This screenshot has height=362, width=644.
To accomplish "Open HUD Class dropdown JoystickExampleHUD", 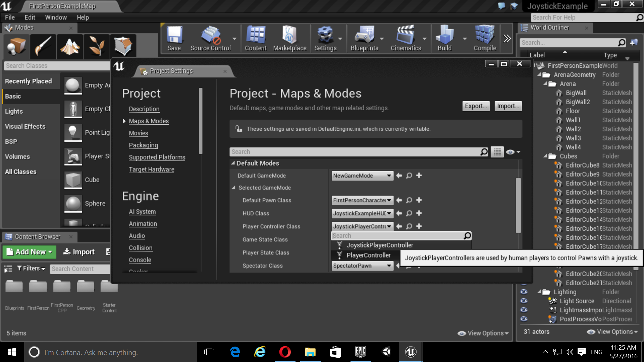I will coord(362,213).
